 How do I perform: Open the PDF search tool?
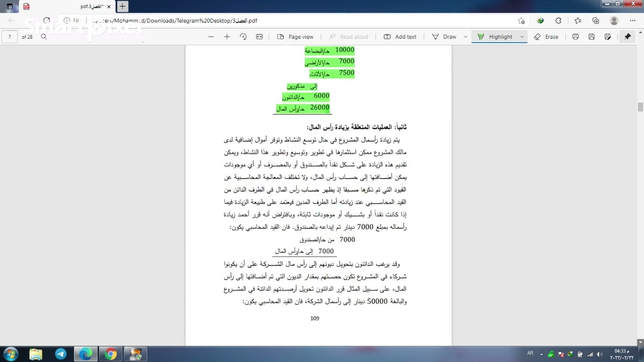tap(44, 37)
